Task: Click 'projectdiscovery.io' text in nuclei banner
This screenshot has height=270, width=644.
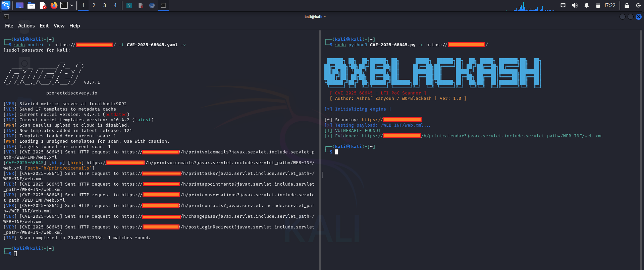Action: click(x=72, y=93)
